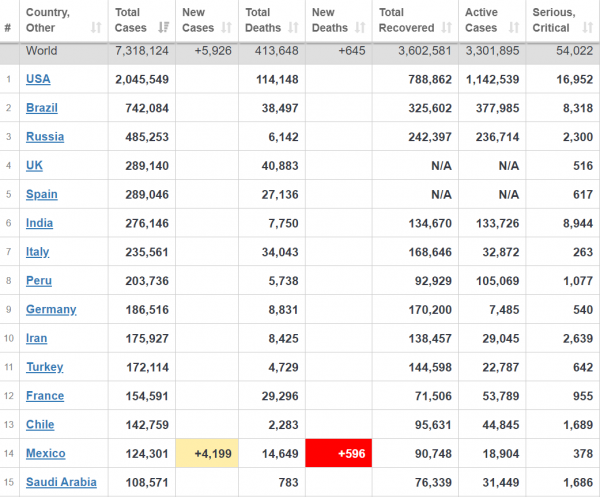This screenshot has width=600, height=497.
Task: Select France total deaths 29,296
Action: [x=280, y=396]
